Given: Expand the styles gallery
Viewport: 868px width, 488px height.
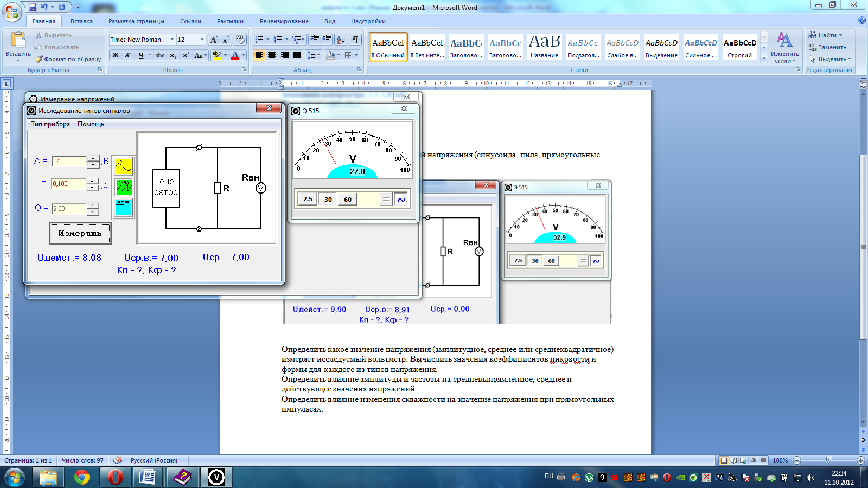Looking at the screenshot, I should click(x=764, y=58).
